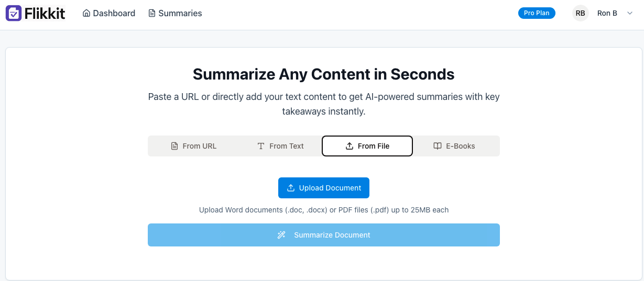Click the upload icon inside Upload Document button
Image resolution: width=644 pixels, height=281 pixels.
(291, 188)
